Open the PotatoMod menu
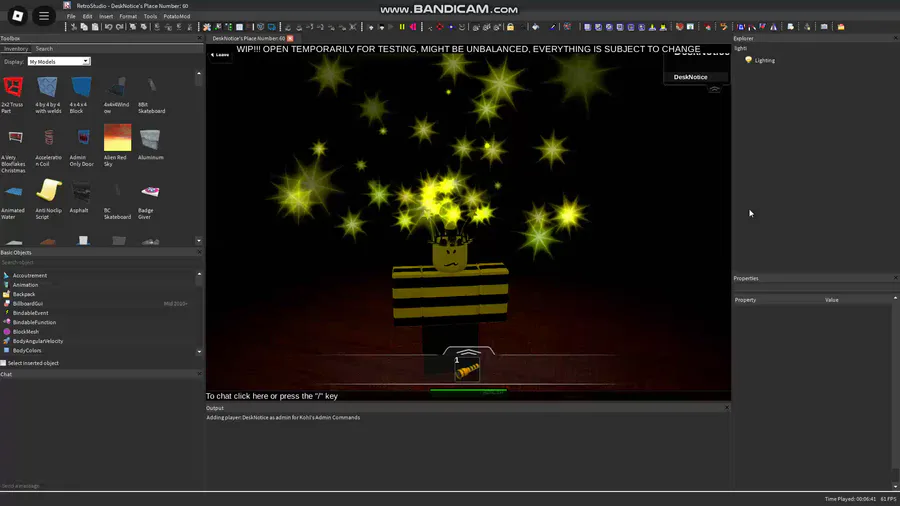The width and height of the screenshot is (900, 506). click(x=176, y=16)
